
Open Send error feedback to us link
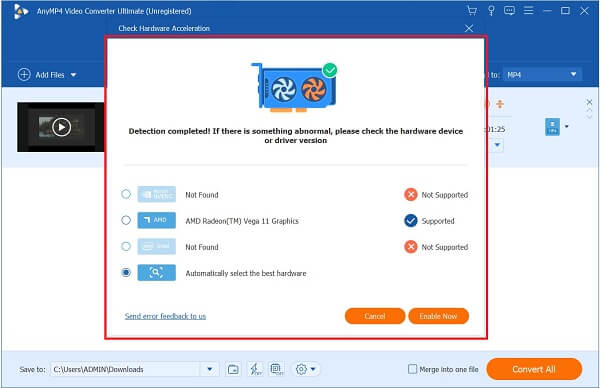(x=165, y=316)
